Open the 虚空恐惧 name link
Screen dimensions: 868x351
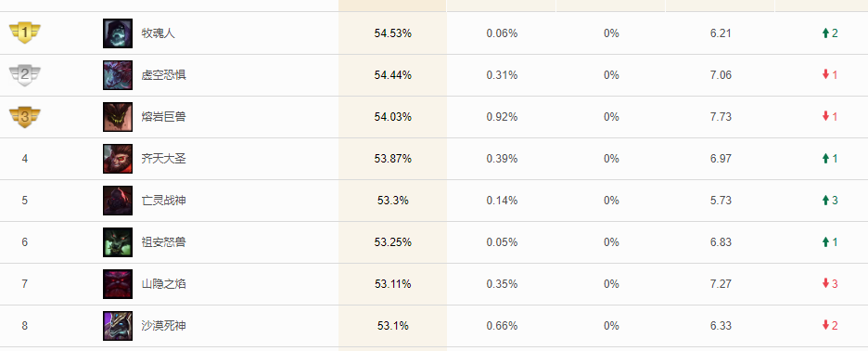point(163,75)
